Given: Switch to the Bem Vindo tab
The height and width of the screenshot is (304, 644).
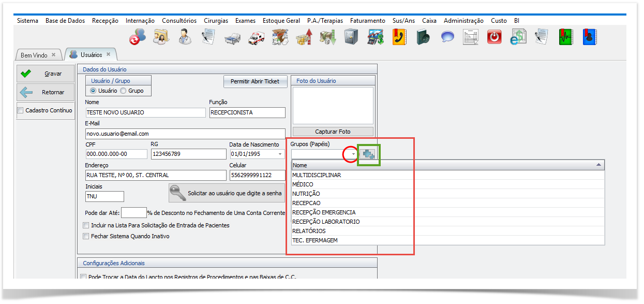Looking at the screenshot, I should [34, 55].
